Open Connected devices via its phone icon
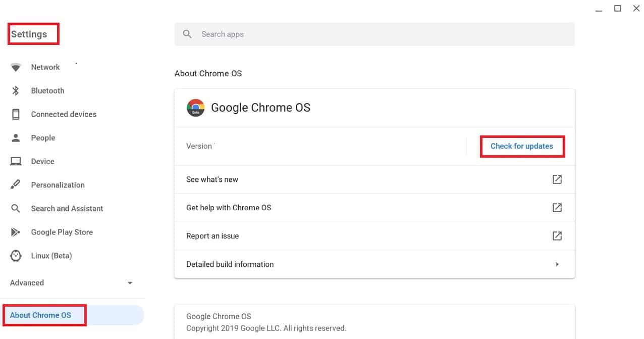This screenshot has width=644, height=339. pos(16,114)
